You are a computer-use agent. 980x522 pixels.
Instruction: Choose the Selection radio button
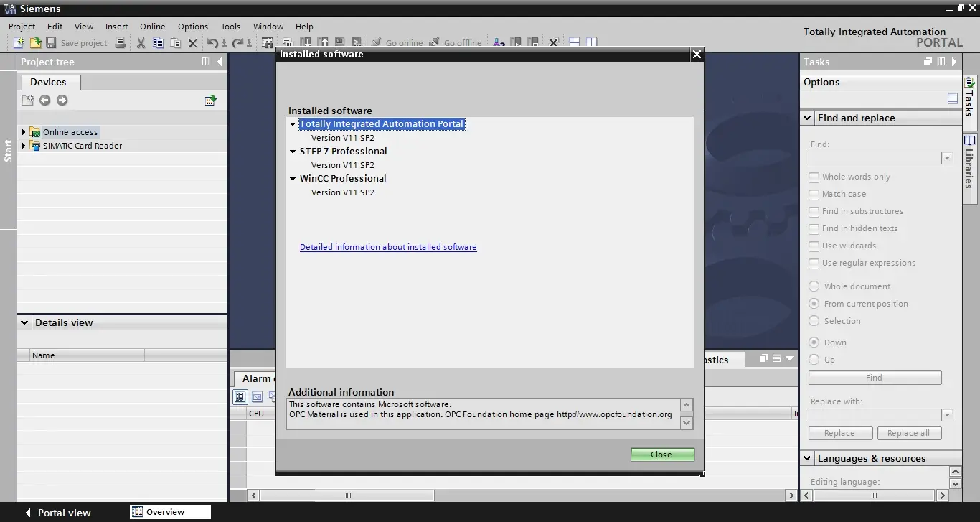click(x=814, y=321)
